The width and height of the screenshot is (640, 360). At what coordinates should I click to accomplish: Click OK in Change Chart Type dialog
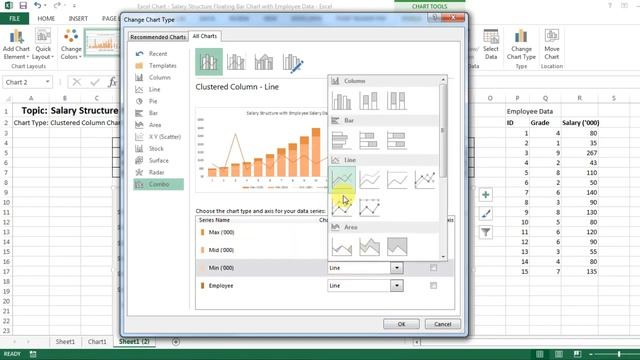[x=401, y=324]
